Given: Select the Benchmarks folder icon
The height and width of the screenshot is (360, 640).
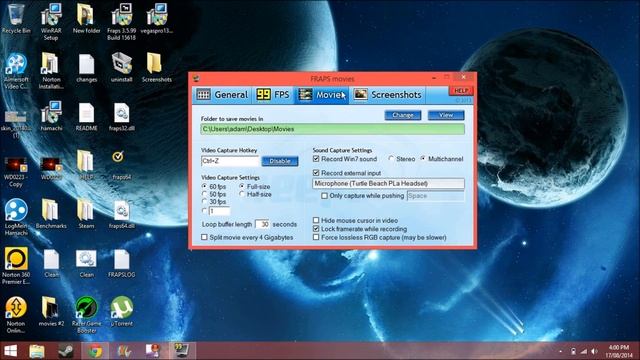Looking at the screenshot, I should (x=51, y=214).
